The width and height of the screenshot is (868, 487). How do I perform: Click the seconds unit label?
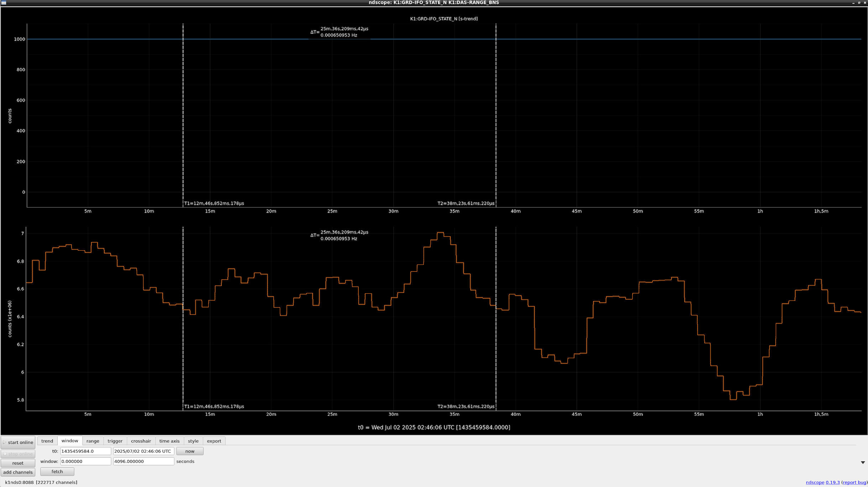(x=185, y=461)
